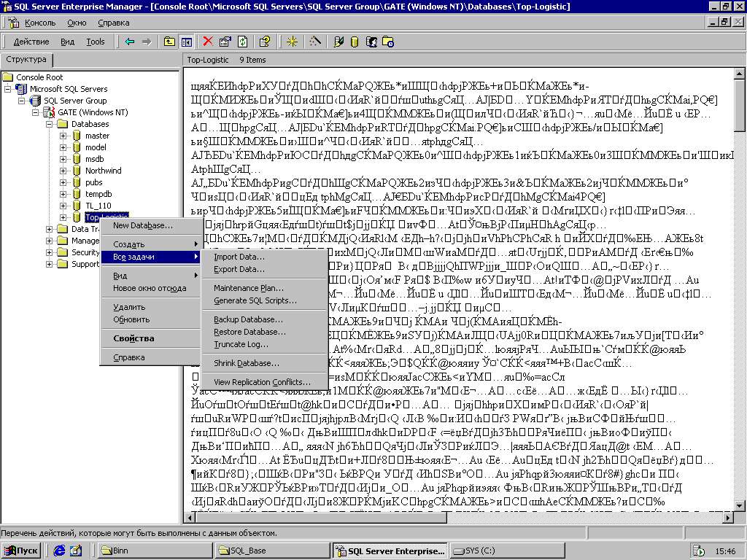The width and height of the screenshot is (747, 560).
Task: Choose Свойства in context menu
Action: 150,338
